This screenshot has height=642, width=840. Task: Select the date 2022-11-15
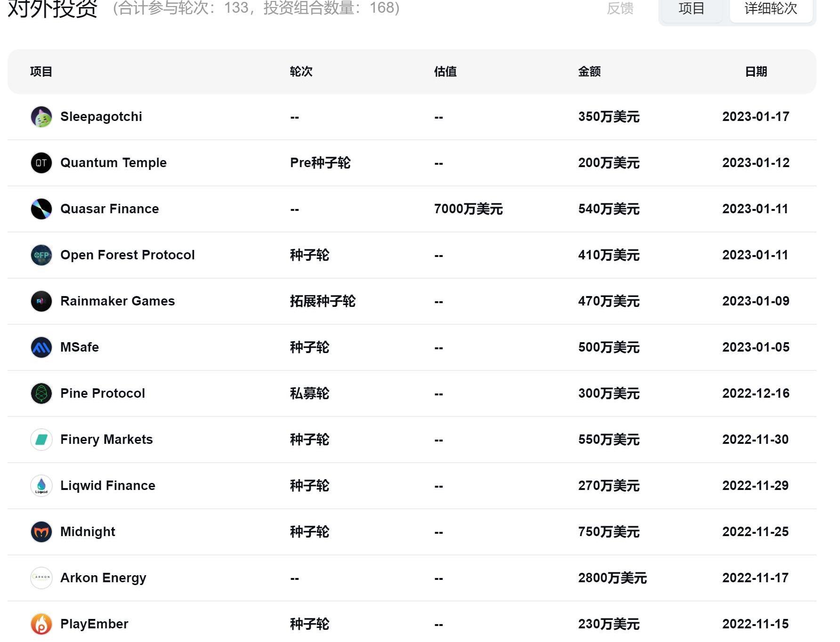[x=755, y=624]
